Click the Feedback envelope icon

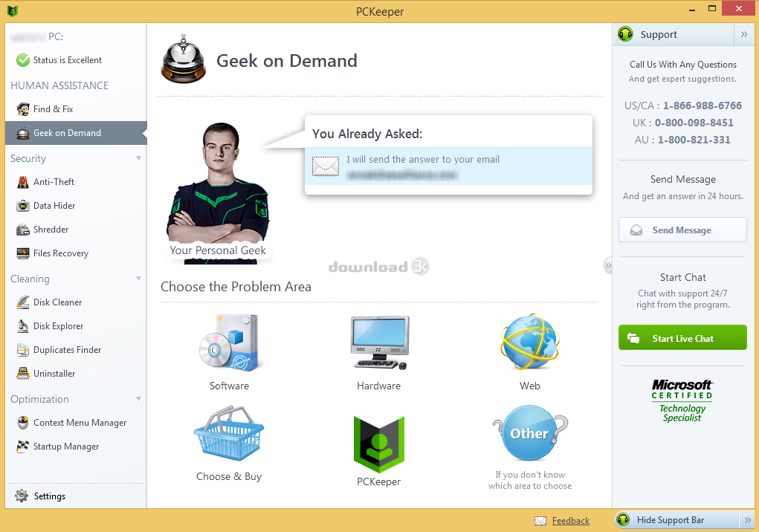540,520
